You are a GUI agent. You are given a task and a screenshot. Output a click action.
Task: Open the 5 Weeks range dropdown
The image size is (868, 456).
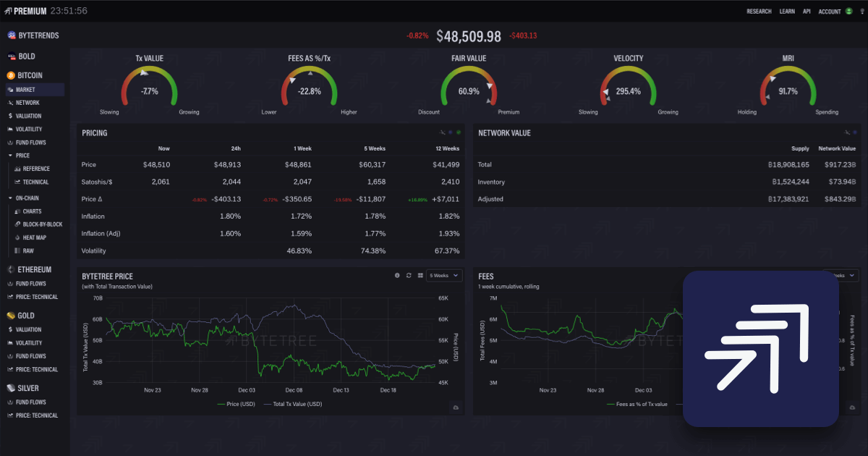pyautogui.click(x=443, y=275)
